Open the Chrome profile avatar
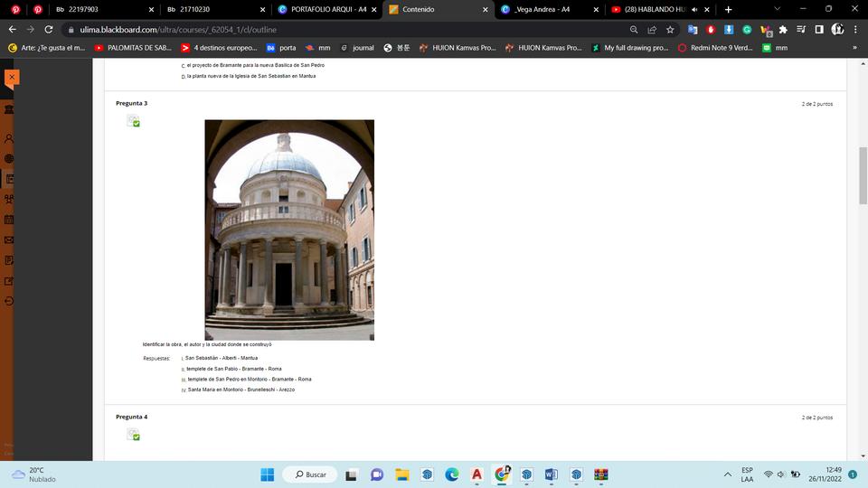868x488 pixels. (x=837, y=29)
